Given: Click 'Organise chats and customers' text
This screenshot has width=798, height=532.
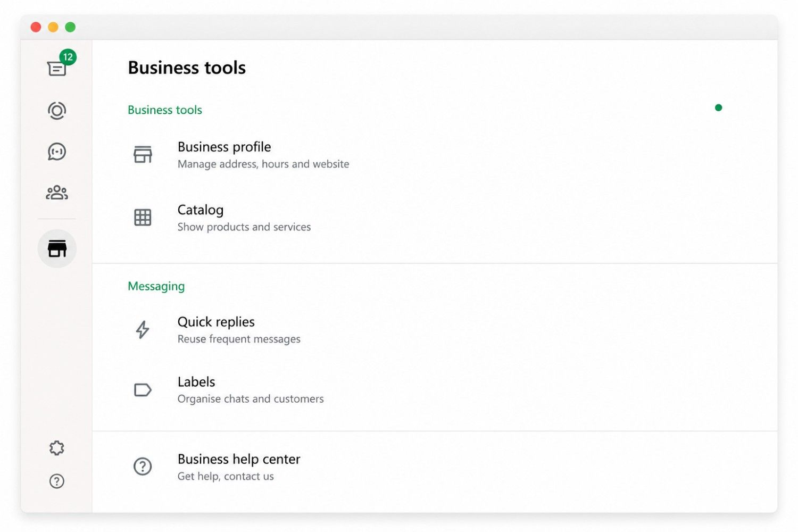Looking at the screenshot, I should [251, 398].
